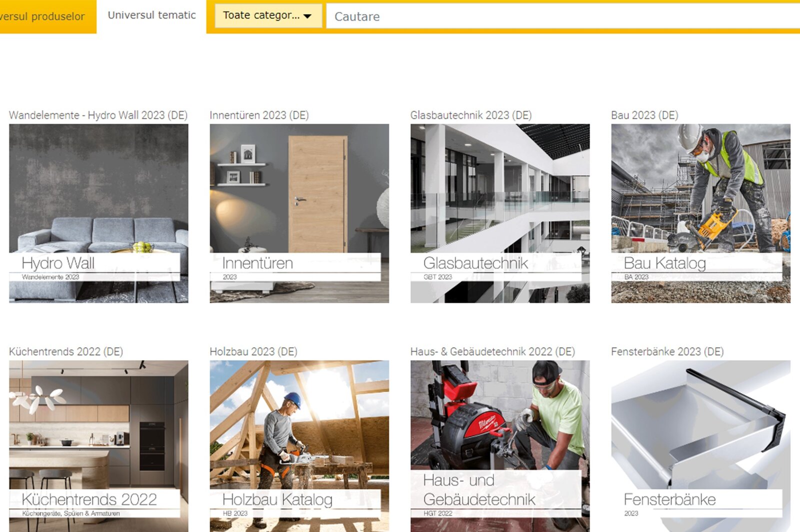Image resolution: width=800 pixels, height=532 pixels.
Task: Open the Universul produselor tab
Action: pos(47,16)
